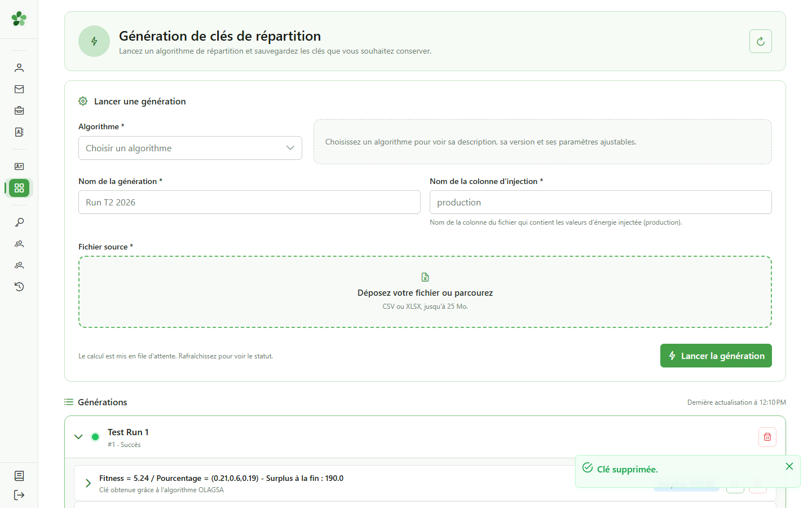This screenshot has width=812, height=508.
Task: Click the file drop zone to browse
Action: (425, 292)
